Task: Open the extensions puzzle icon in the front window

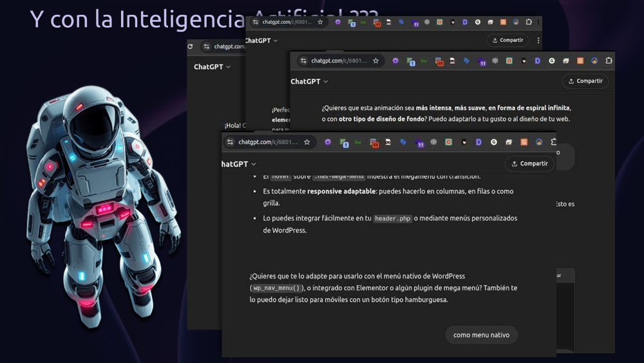Action: (553, 142)
